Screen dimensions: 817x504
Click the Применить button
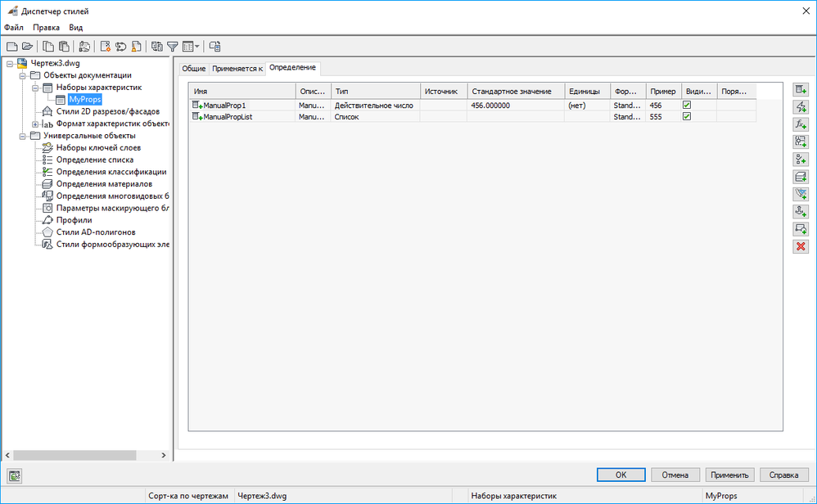729,475
